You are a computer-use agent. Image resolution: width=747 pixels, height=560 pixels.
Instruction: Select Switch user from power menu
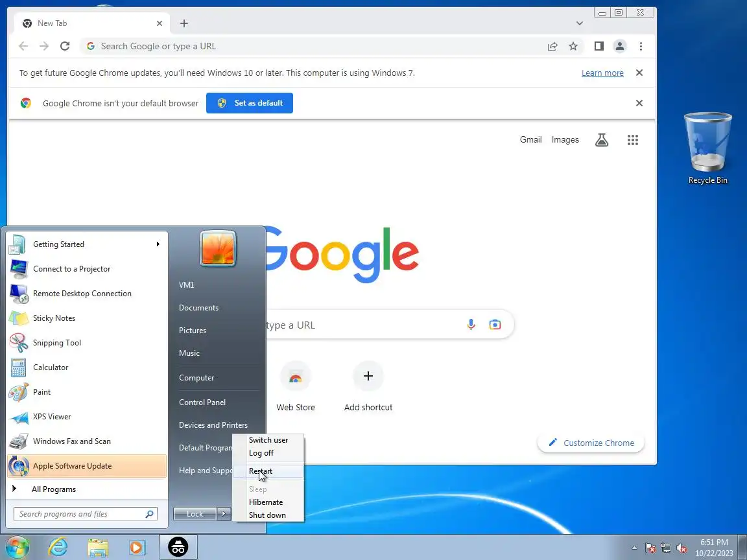click(x=268, y=440)
